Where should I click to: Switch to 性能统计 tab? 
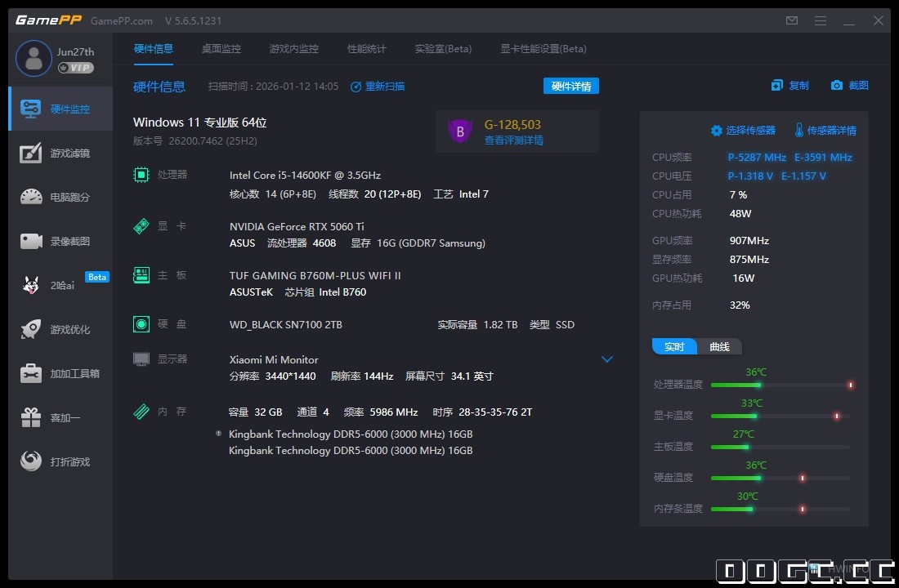(x=366, y=49)
